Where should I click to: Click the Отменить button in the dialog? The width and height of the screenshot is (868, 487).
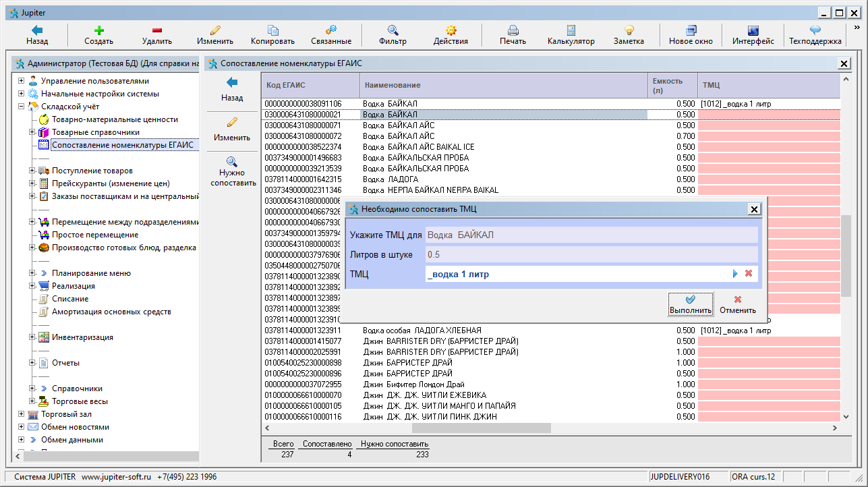(x=737, y=304)
